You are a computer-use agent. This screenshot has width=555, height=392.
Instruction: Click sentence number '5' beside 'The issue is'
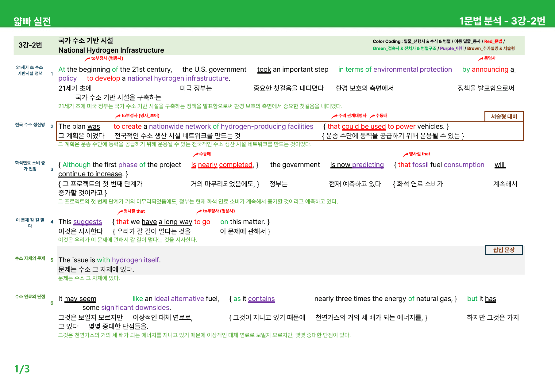[x=52, y=260]
